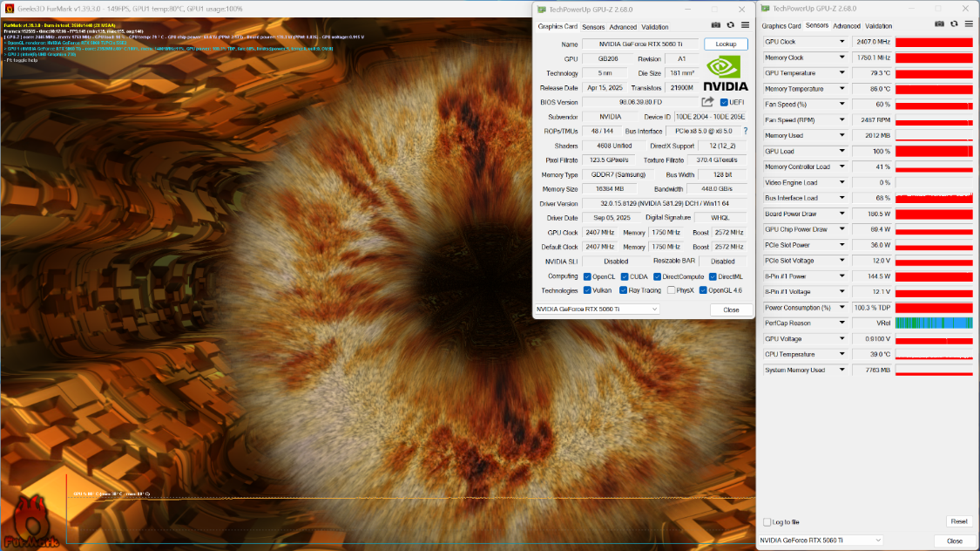
Task: Toggle the CUDA checkbox
Action: [x=625, y=276]
